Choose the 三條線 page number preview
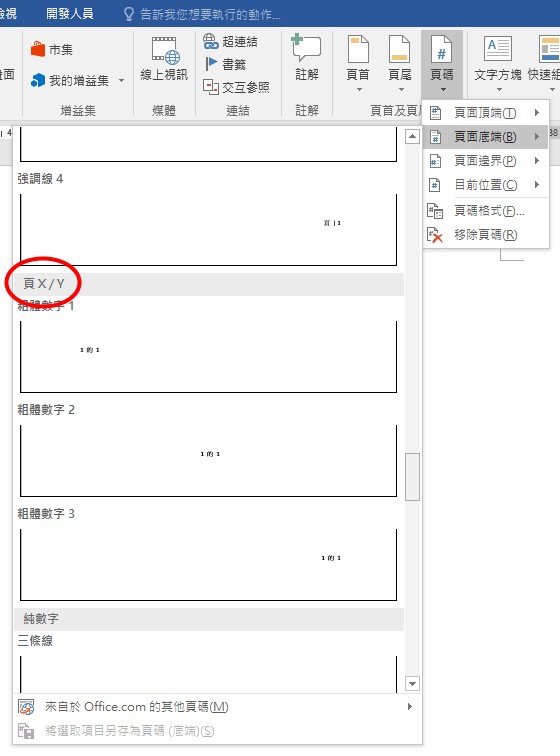 208,674
